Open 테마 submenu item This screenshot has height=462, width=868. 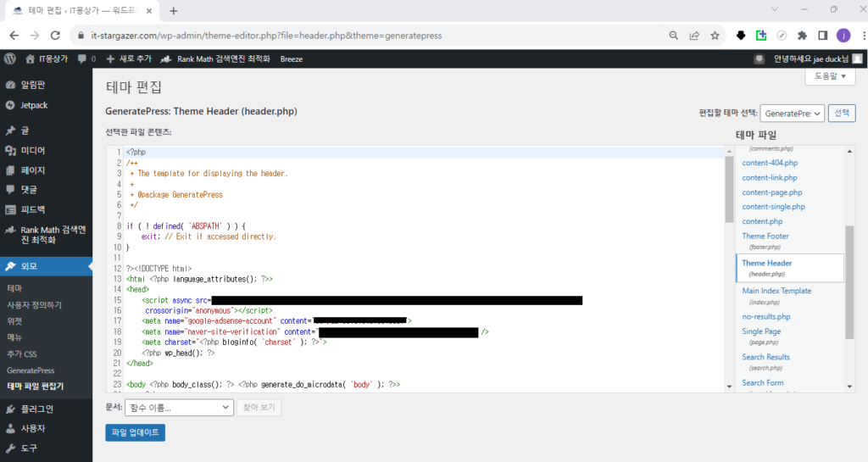[x=14, y=288]
